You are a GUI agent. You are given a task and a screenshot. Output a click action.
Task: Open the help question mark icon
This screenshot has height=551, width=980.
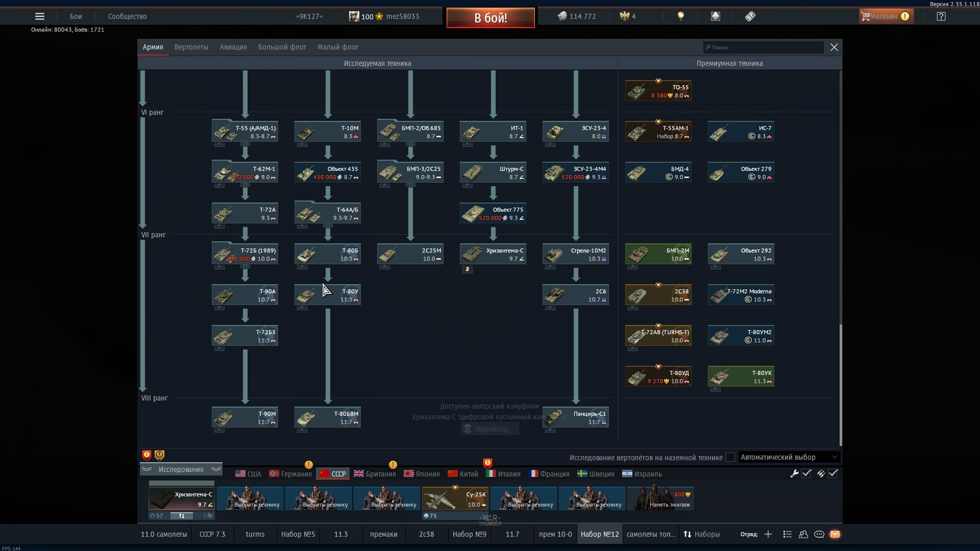(941, 16)
